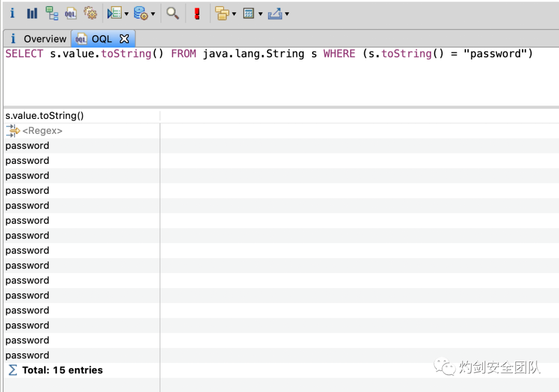Close the OQL tab
The width and height of the screenshot is (559, 392).
(124, 39)
